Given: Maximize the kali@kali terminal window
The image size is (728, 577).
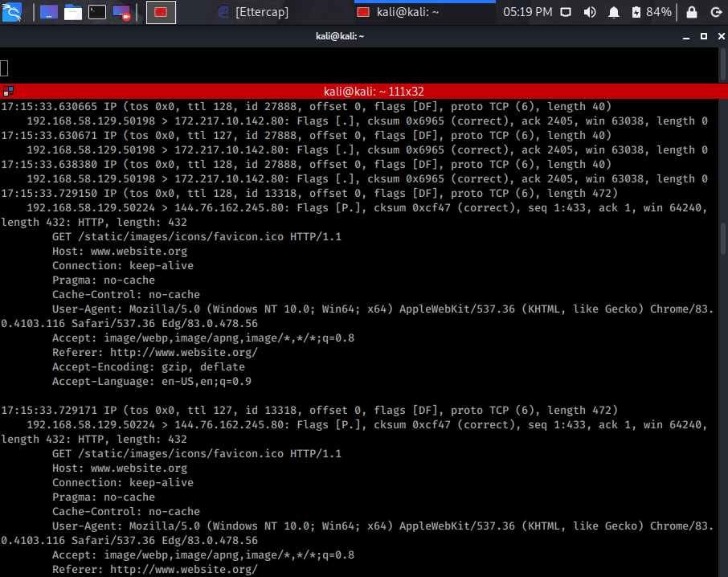Looking at the screenshot, I should (x=704, y=36).
